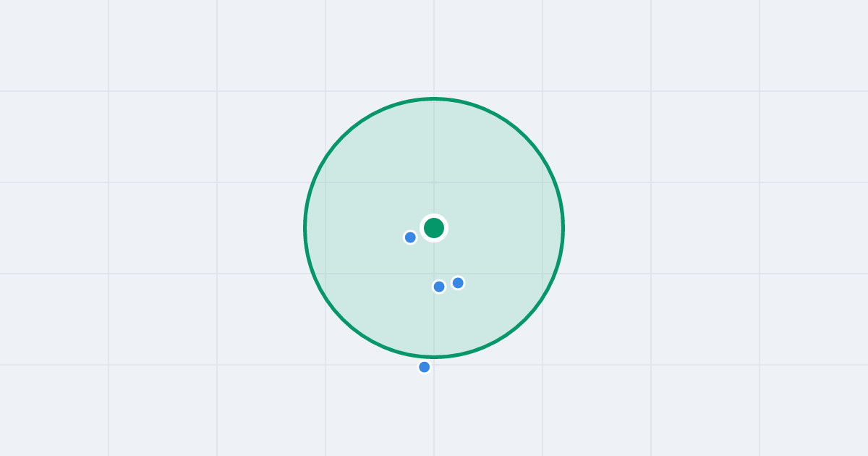The image size is (868, 456).
Task: Select the blue dot closest to the green marker
Action: (x=410, y=237)
